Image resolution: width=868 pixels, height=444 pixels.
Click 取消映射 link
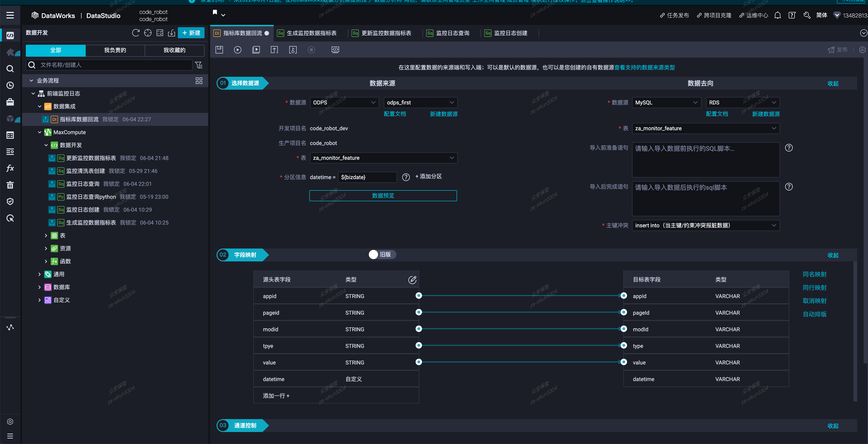(814, 301)
